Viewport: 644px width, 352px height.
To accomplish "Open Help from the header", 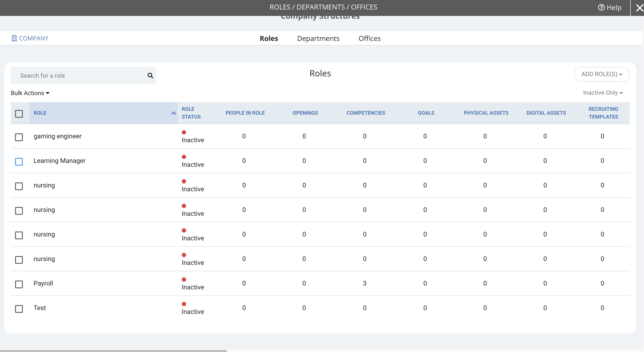I will (x=610, y=8).
